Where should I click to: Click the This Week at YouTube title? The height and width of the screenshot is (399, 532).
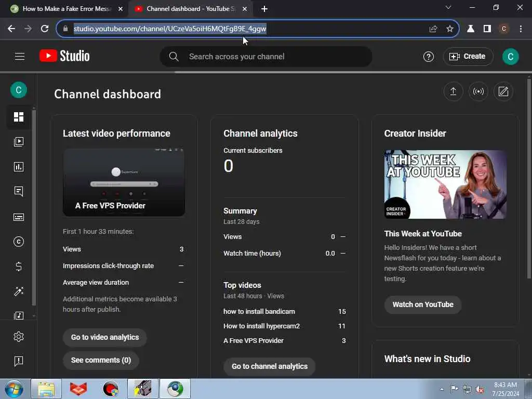click(x=423, y=234)
